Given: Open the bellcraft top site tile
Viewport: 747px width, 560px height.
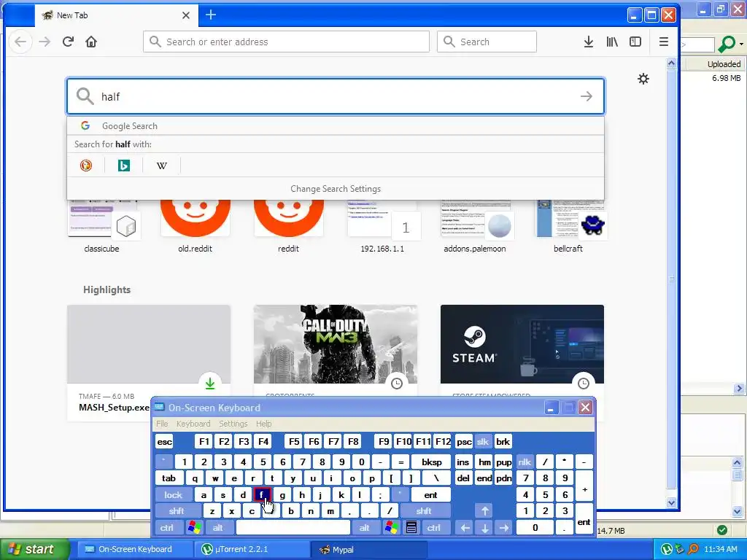Looking at the screenshot, I should pyautogui.click(x=568, y=226).
